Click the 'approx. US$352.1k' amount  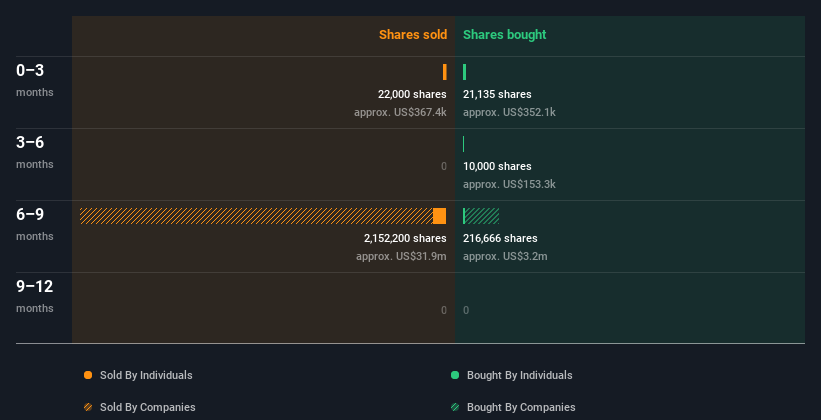tap(509, 112)
